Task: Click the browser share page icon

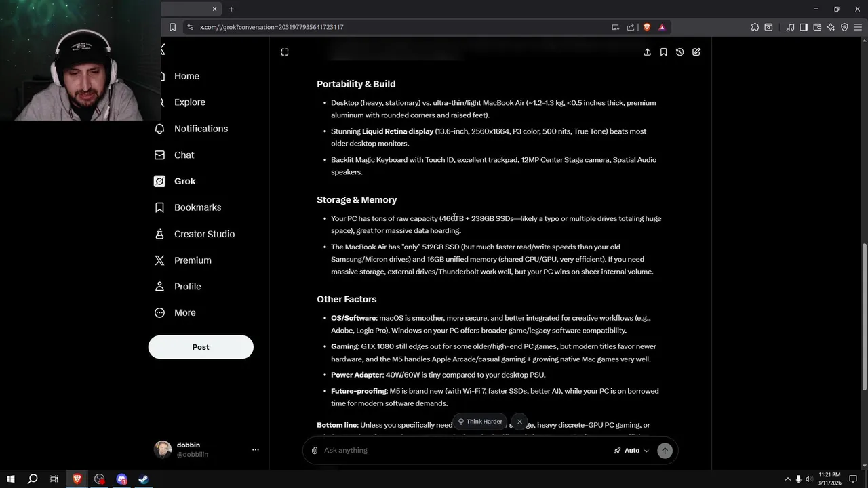Action: tap(631, 27)
